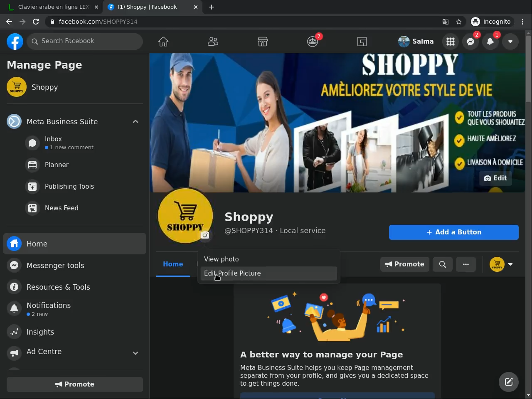
Task: Click the translate page icon in address bar
Action: (446, 22)
